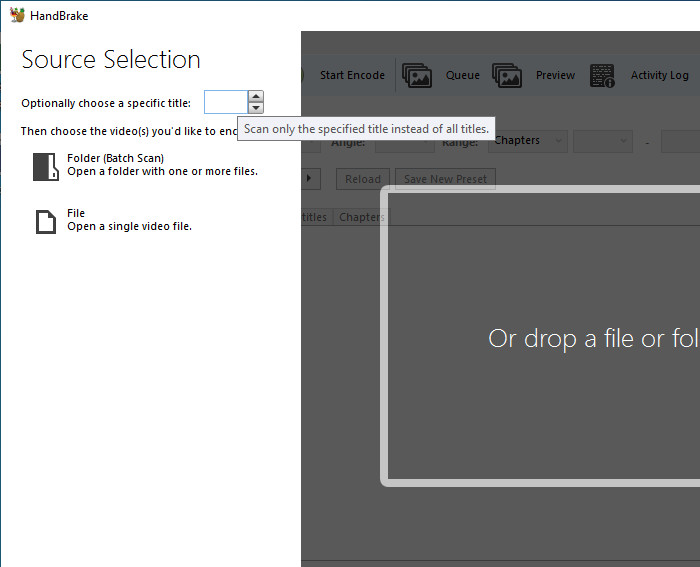Switch to the Chapters tab
Screen dimensions: 700x567
(362, 217)
